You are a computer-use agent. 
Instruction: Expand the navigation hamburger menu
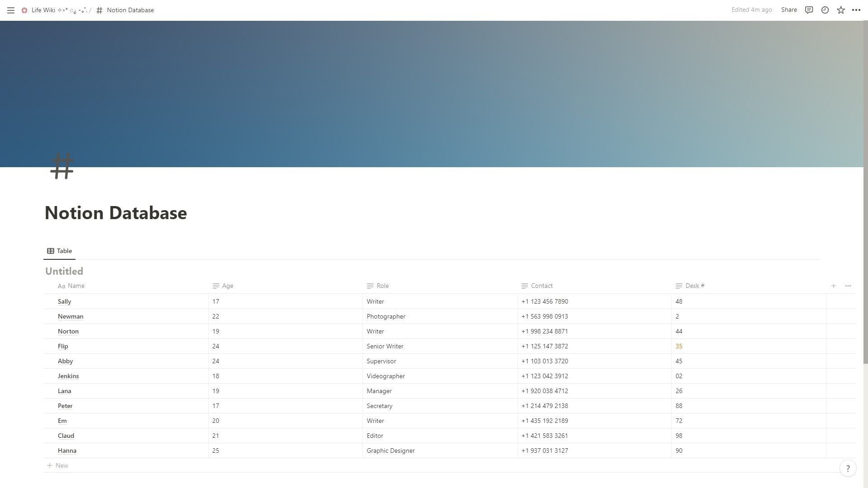point(11,10)
